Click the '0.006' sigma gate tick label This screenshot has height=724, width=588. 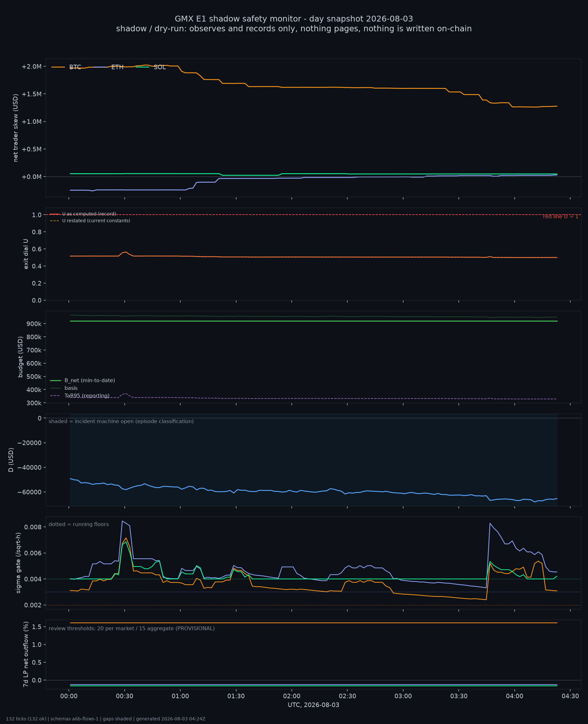click(x=33, y=553)
